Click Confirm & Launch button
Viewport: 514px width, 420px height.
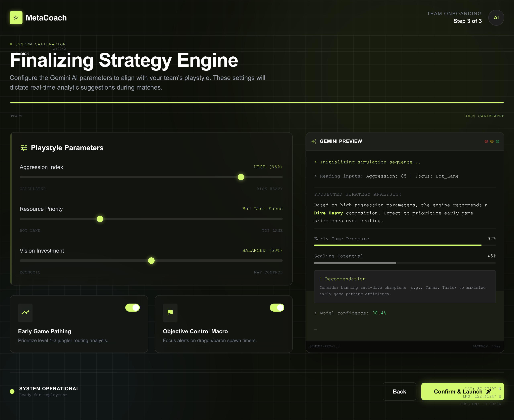pyautogui.click(x=455, y=391)
